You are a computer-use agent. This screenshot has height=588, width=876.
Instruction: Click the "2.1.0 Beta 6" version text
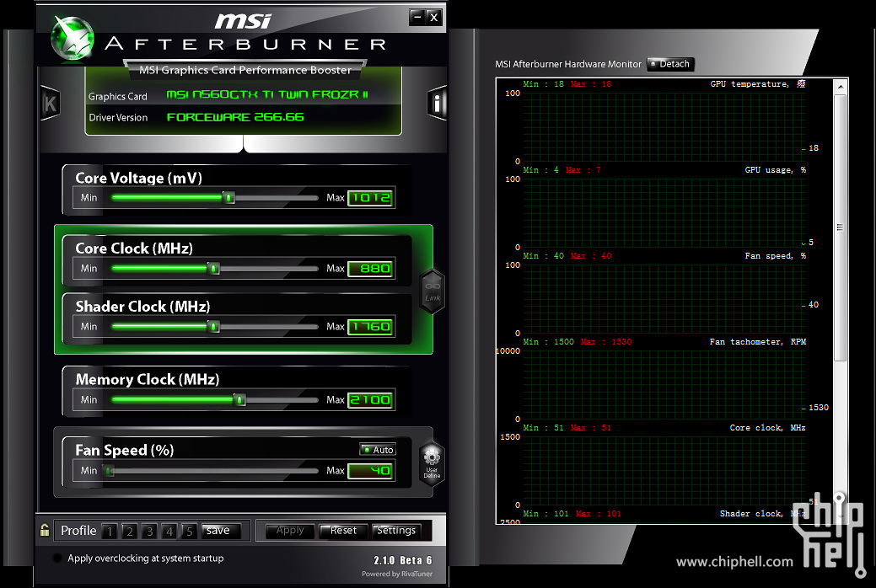[x=403, y=560]
